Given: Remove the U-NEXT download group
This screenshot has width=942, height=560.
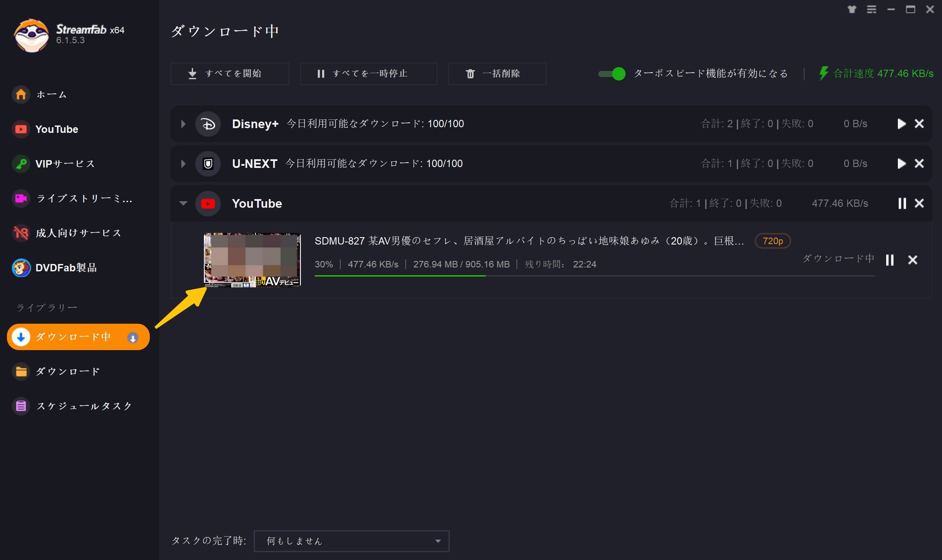Looking at the screenshot, I should tap(919, 164).
